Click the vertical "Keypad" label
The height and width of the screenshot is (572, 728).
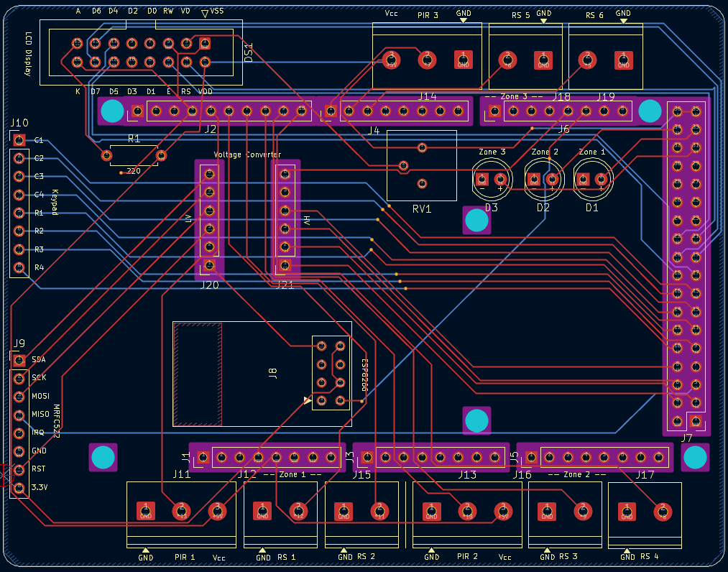[x=55, y=202]
